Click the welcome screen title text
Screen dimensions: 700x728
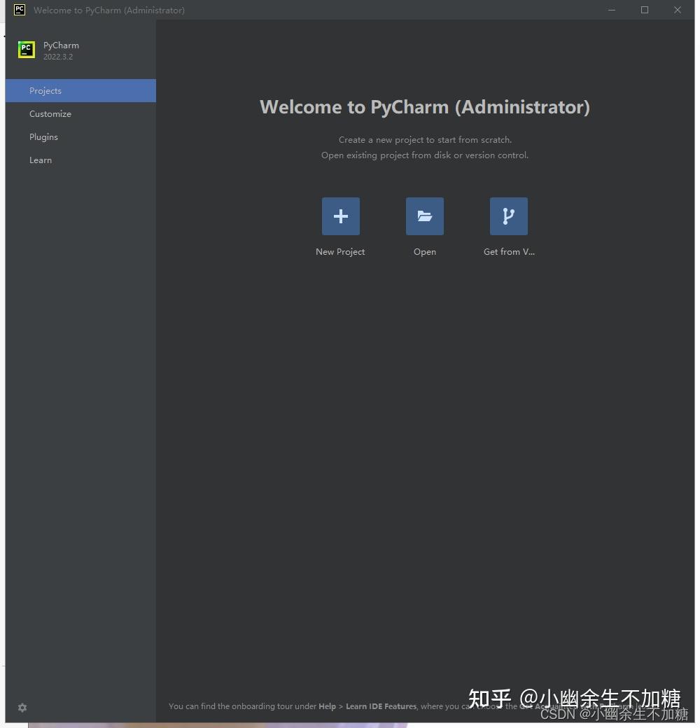[x=425, y=106]
